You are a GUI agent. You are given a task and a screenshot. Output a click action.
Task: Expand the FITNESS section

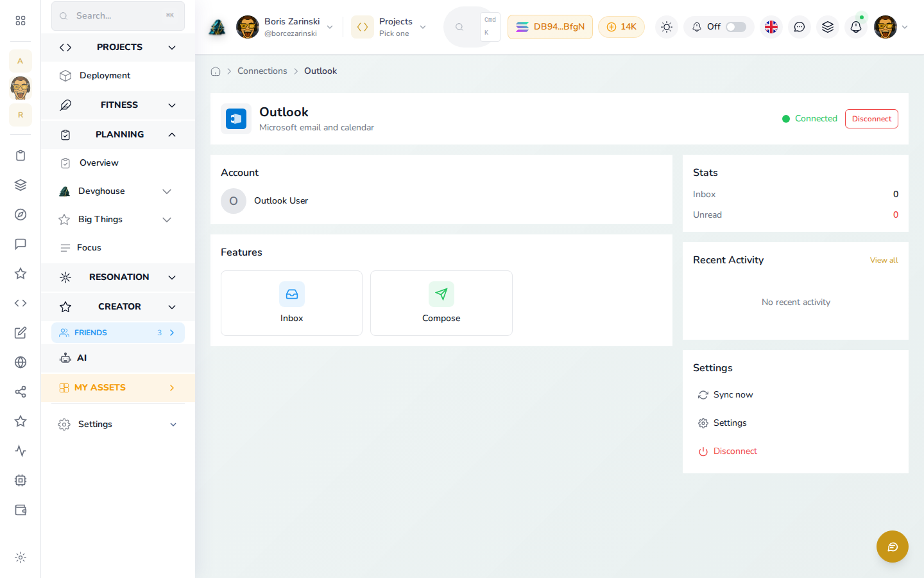click(x=118, y=105)
